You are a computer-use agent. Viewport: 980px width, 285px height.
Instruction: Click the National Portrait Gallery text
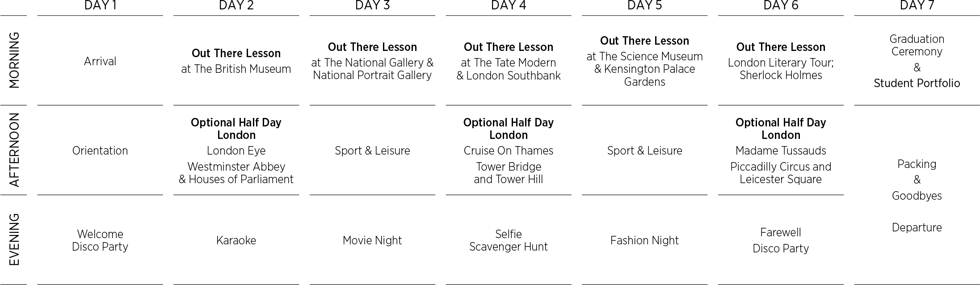[372, 75]
